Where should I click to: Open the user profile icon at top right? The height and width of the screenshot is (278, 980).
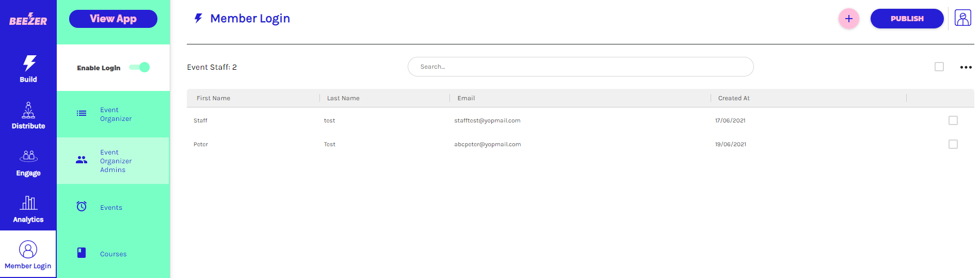tap(962, 18)
